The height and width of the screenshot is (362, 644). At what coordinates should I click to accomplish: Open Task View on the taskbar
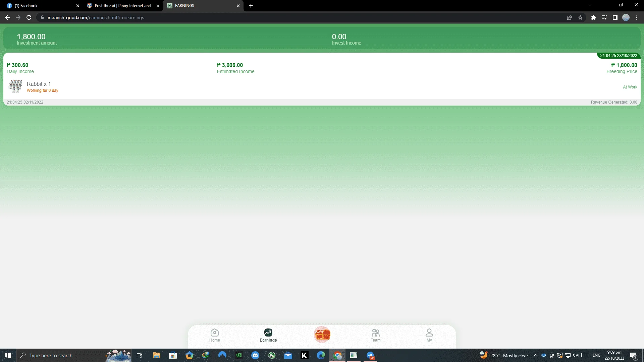pos(140,355)
